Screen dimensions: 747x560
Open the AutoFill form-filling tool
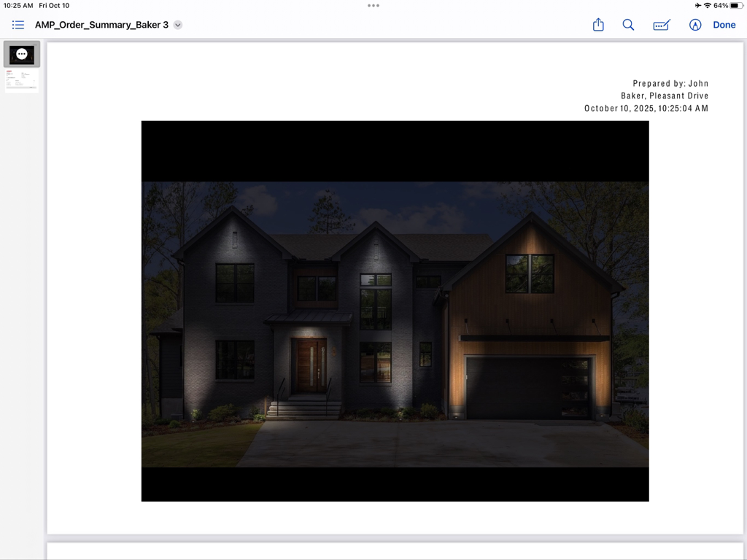(661, 24)
